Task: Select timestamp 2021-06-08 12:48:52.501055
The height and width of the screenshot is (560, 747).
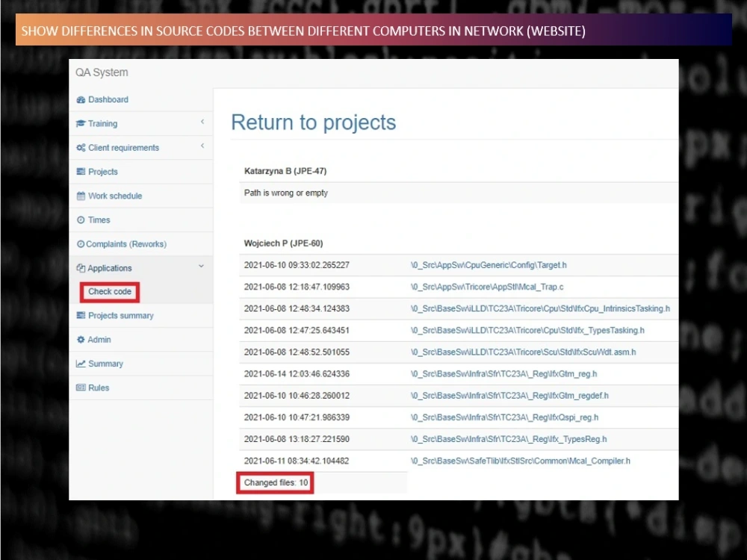Action: click(297, 352)
